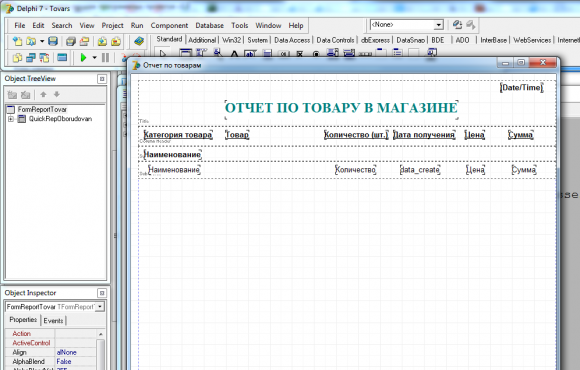Pick the RadioButton component in palette

[316, 54]
